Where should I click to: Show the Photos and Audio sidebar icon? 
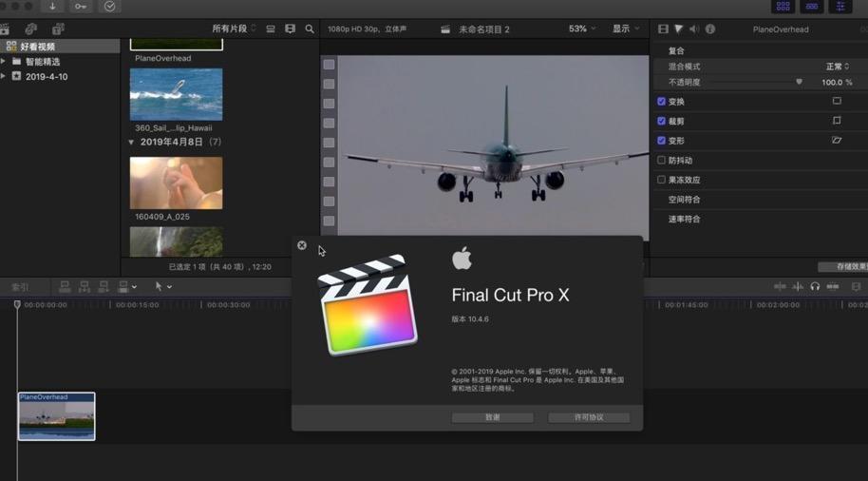(31, 29)
